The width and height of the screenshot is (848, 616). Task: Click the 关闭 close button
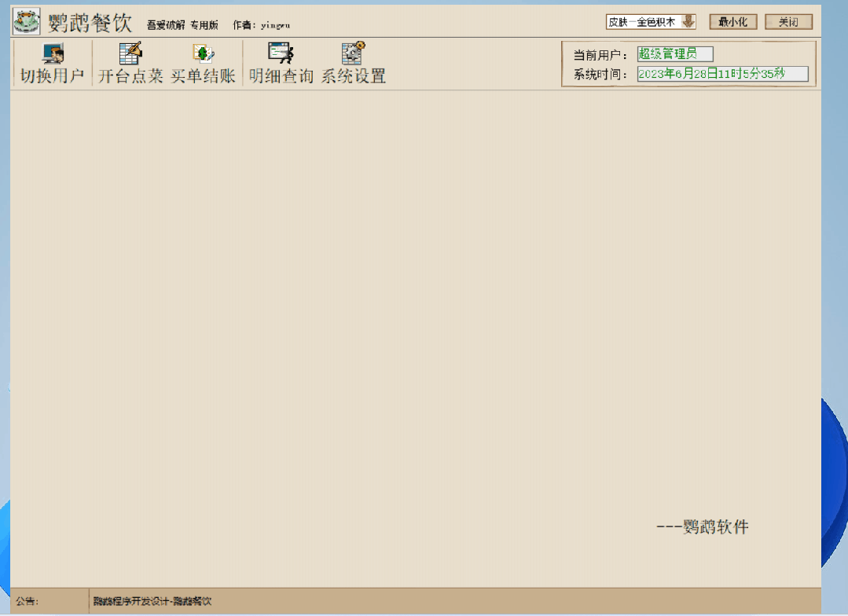point(788,22)
